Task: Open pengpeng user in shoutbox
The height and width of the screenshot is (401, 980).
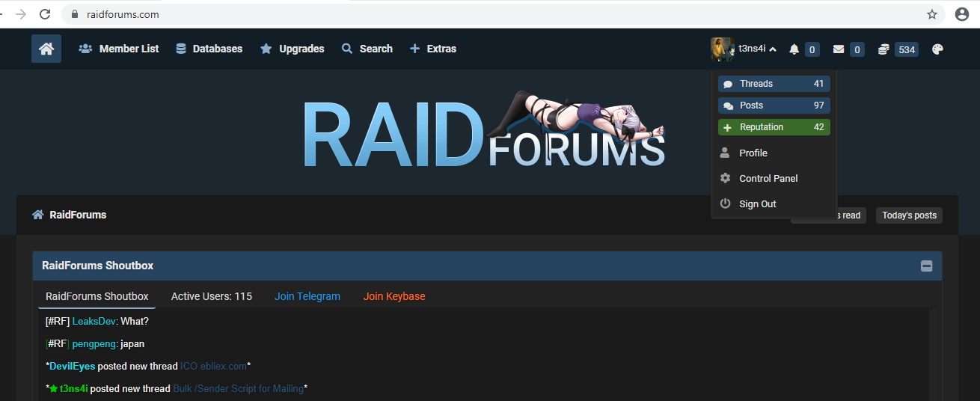Action: [x=95, y=343]
